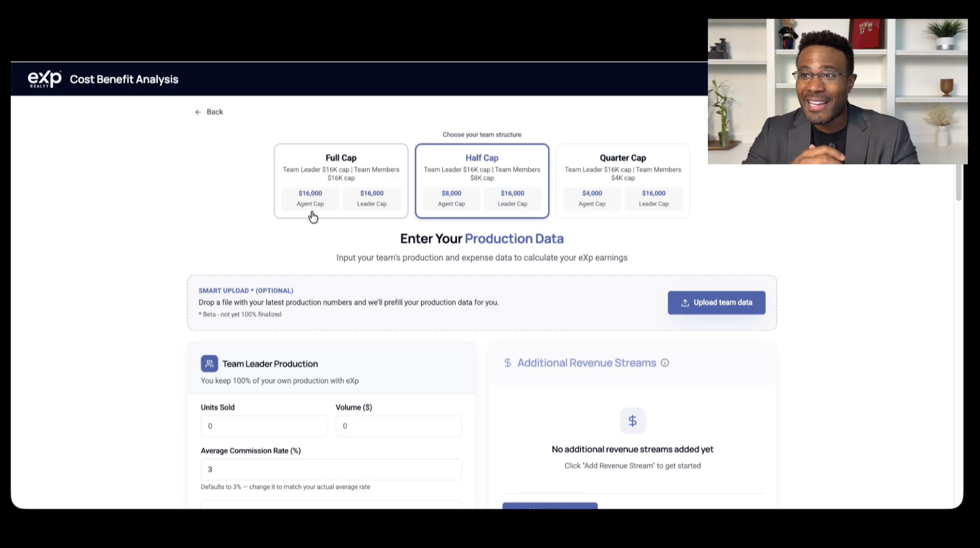Click the presenter webcam video overlay
This screenshot has width=980, height=548.
pyautogui.click(x=838, y=92)
